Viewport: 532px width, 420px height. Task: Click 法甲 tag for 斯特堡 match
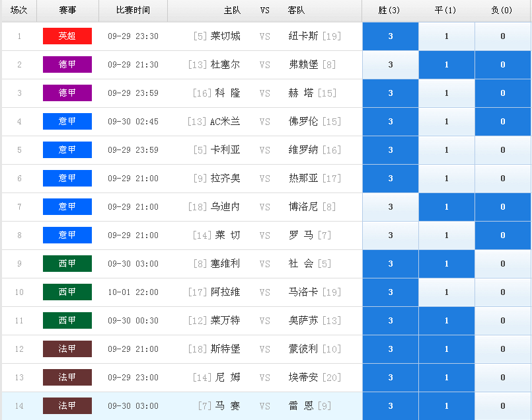click(x=67, y=349)
